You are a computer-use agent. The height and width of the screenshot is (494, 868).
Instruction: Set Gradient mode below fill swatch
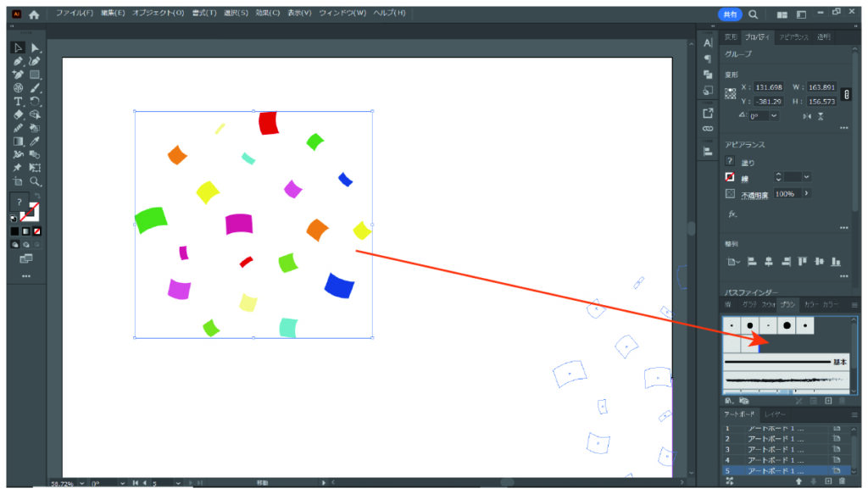tap(26, 231)
